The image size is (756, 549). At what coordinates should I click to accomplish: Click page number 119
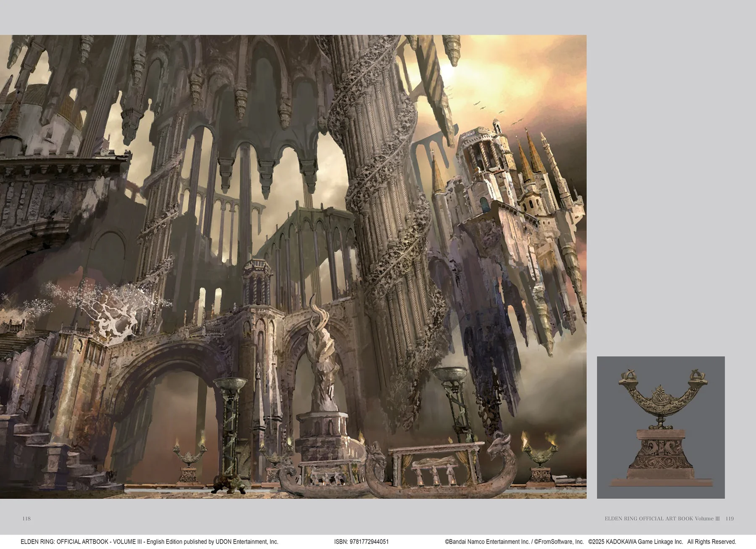point(730,518)
